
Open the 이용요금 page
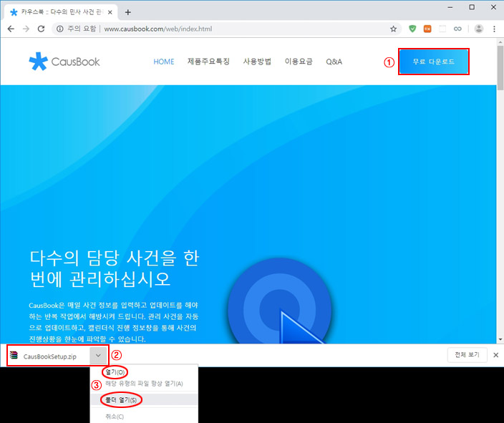[x=299, y=62]
